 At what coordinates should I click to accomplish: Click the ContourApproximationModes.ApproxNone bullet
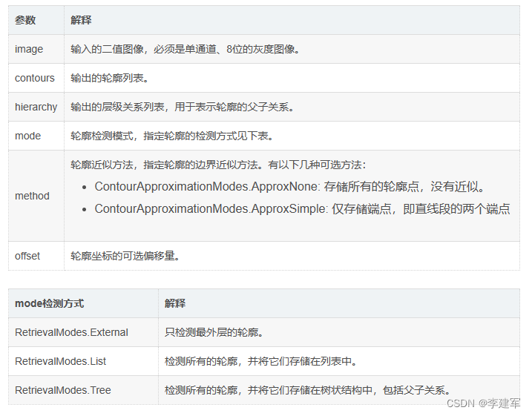[290, 186]
